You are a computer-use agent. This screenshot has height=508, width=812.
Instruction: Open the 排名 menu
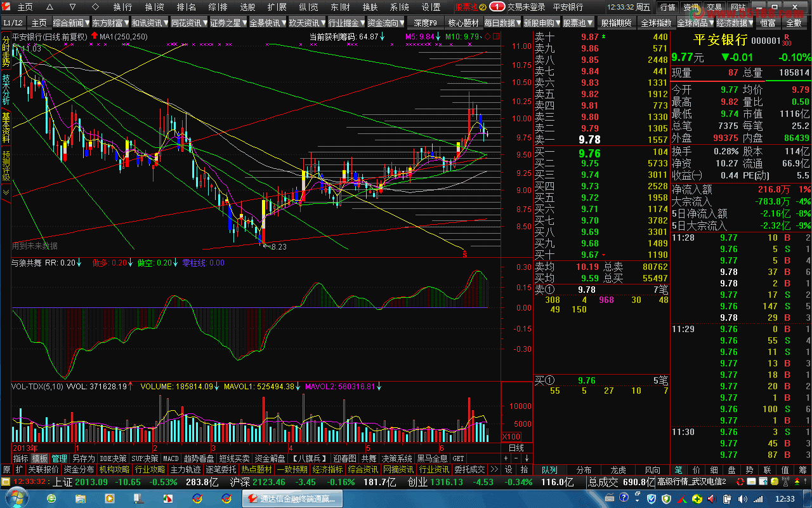click(x=186, y=7)
